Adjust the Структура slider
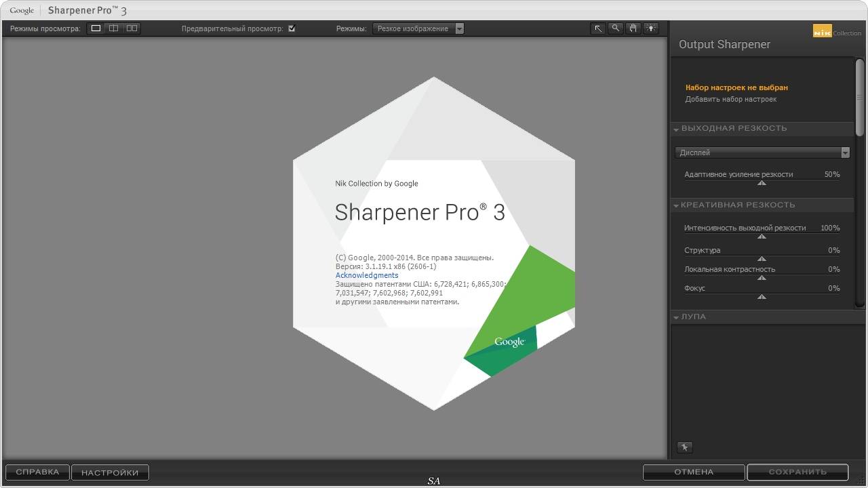 point(762,258)
